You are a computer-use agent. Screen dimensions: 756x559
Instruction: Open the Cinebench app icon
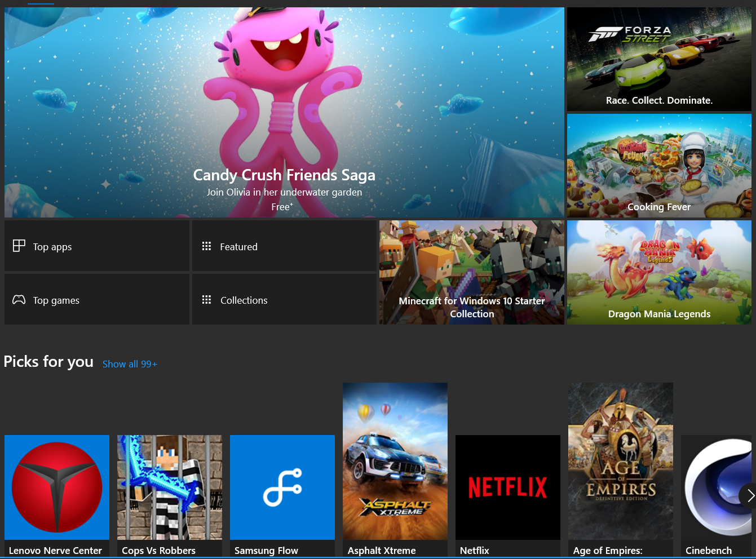point(716,487)
